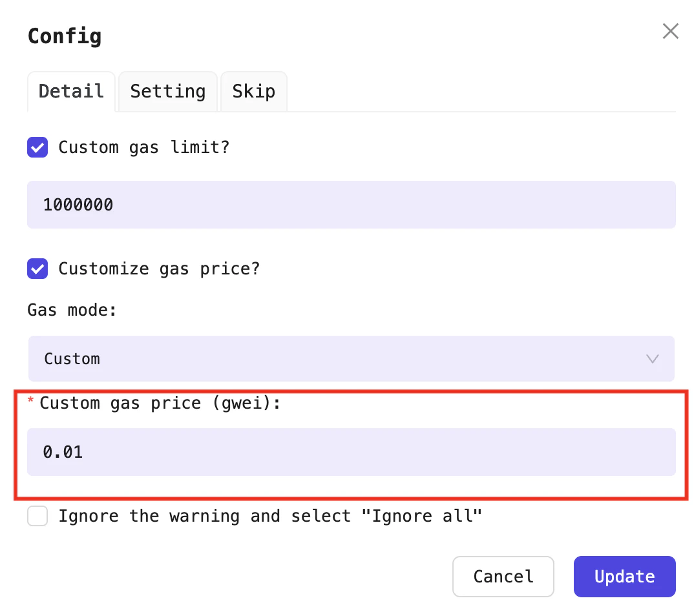
Task: Click the 'Customize gas price?' label text
Action: [160, 269]
